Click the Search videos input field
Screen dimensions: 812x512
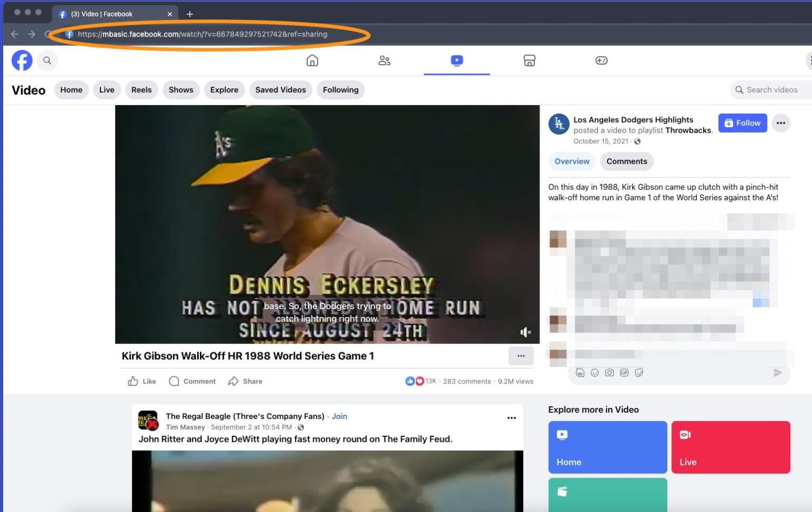click(x=769, y=90)
